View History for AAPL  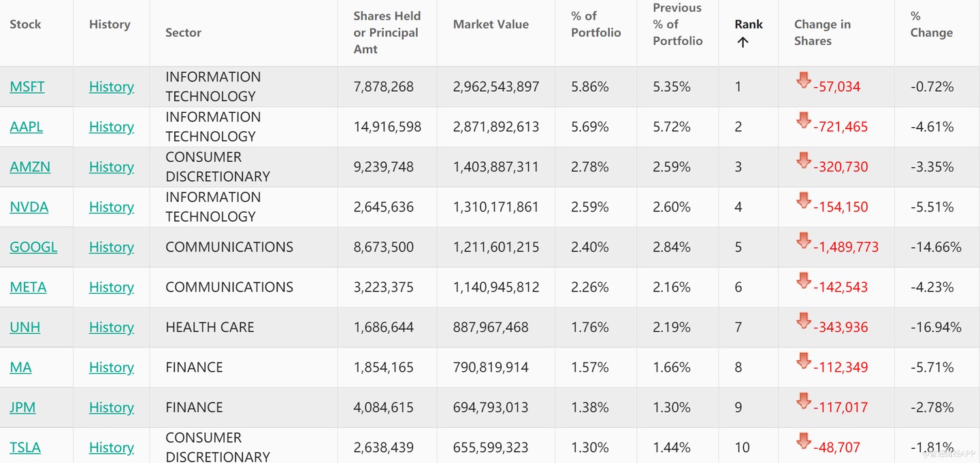pos(112,127)
